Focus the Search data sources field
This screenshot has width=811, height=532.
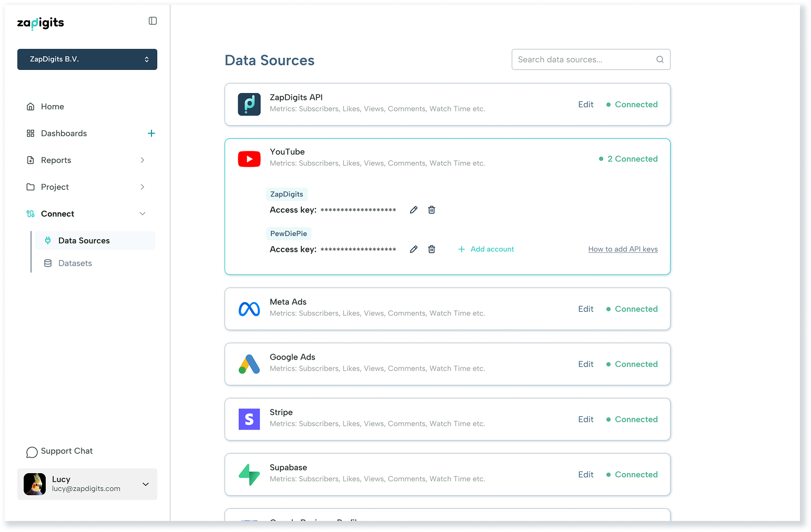click(584, 59)
